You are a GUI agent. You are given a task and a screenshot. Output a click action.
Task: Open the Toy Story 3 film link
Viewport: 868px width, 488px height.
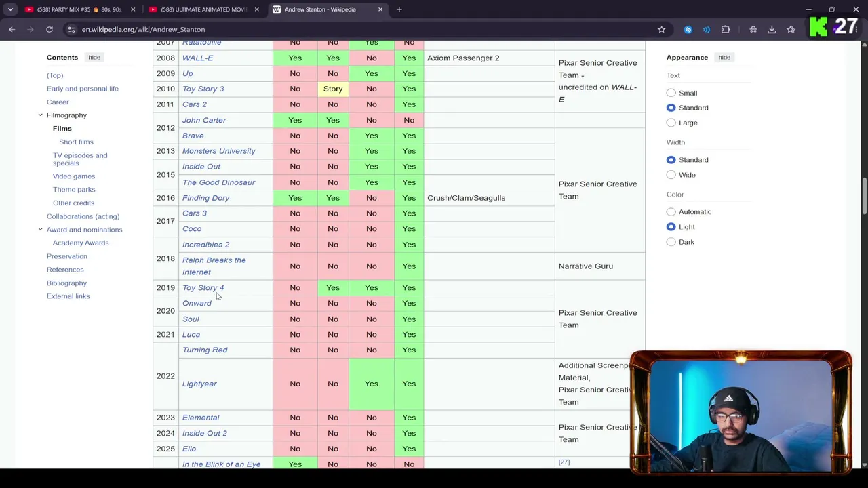[203, 89]
